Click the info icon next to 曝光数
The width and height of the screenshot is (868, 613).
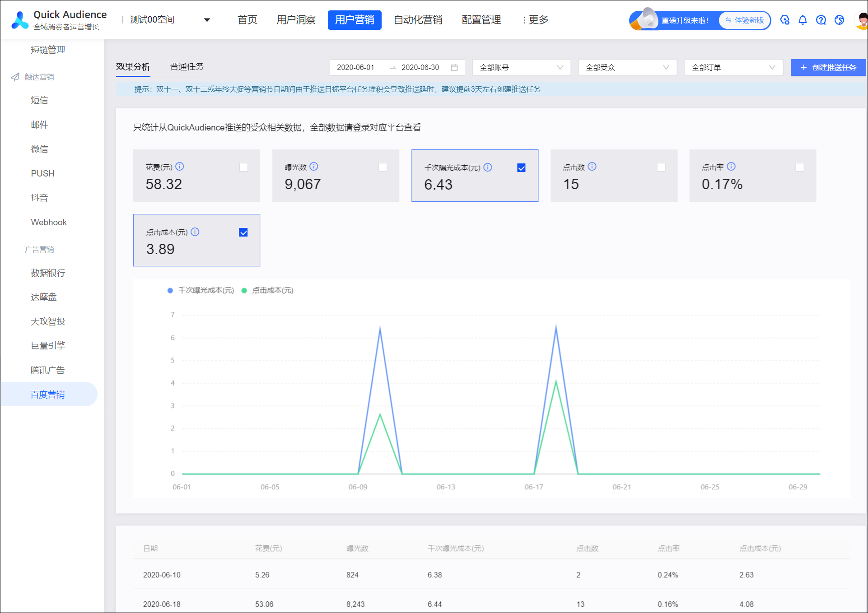314,167
